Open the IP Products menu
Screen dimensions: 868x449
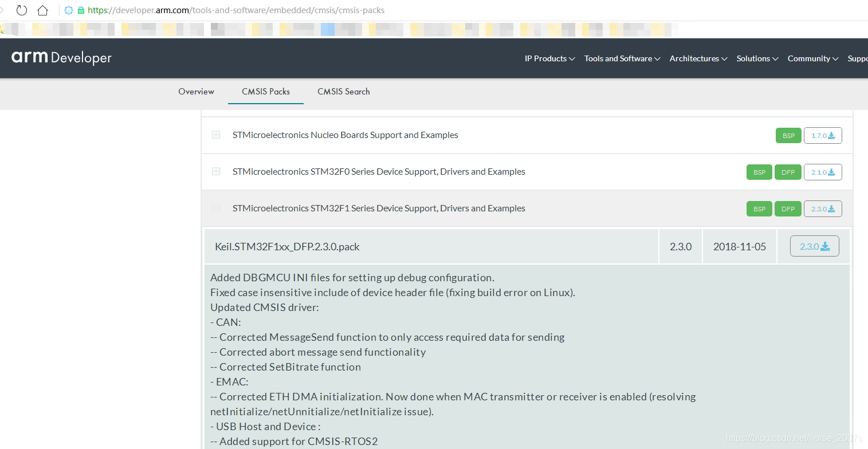(549, 58)
